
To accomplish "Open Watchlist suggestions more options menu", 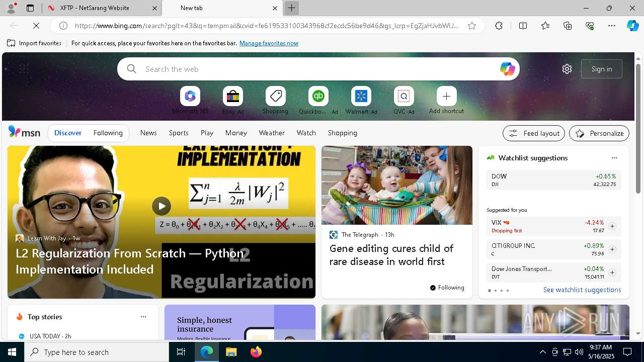I will point(614,158).
